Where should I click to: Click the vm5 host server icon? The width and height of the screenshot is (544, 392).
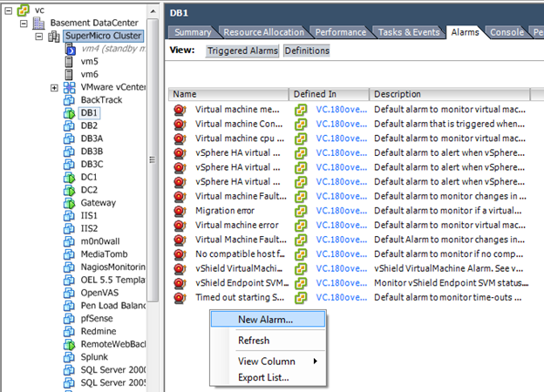(69, 62)
